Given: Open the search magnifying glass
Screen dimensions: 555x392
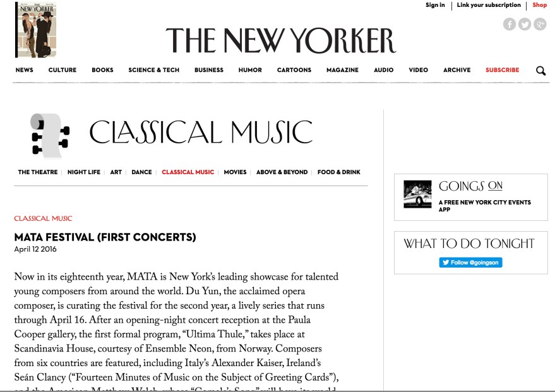Looking at the screenshot, I should tap(540, 71).
